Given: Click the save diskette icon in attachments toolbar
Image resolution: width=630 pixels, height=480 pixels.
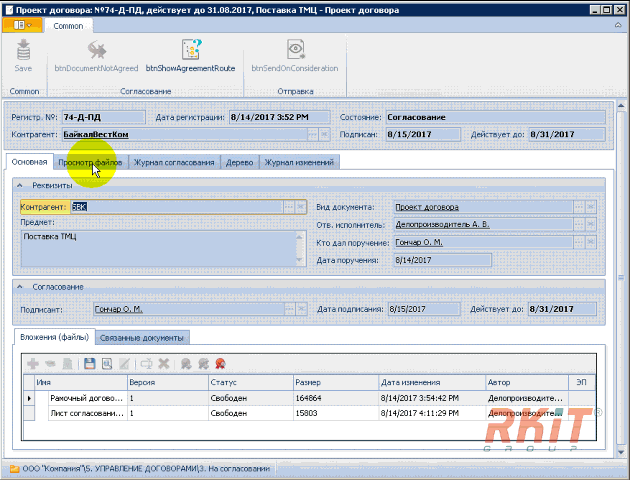Looking at the screenshot, I should pos(89,364).
